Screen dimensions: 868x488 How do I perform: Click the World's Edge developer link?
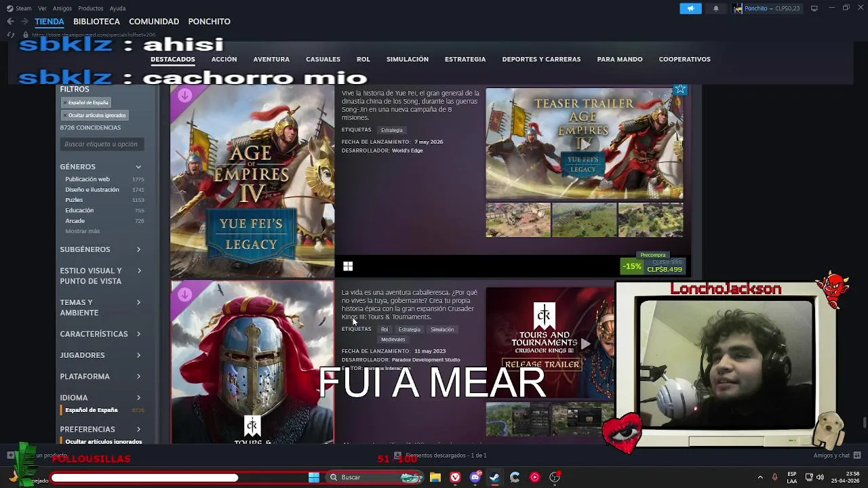click(407, 150)
